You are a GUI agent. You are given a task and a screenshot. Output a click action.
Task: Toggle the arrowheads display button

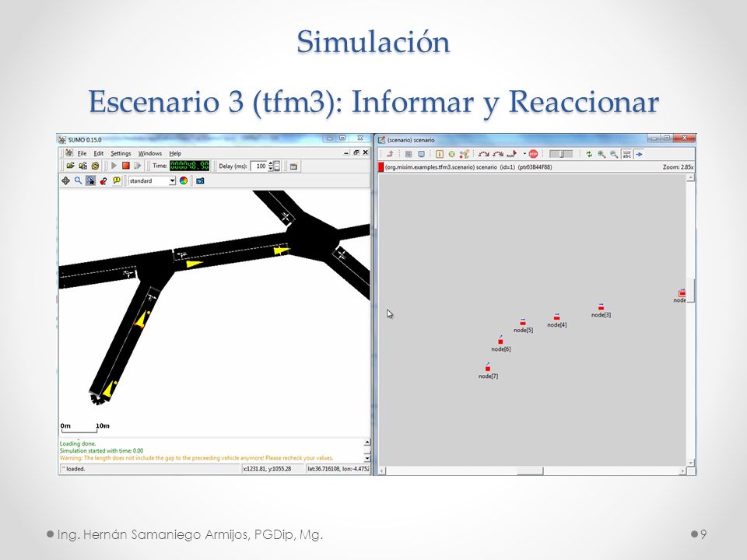[640, 154]
